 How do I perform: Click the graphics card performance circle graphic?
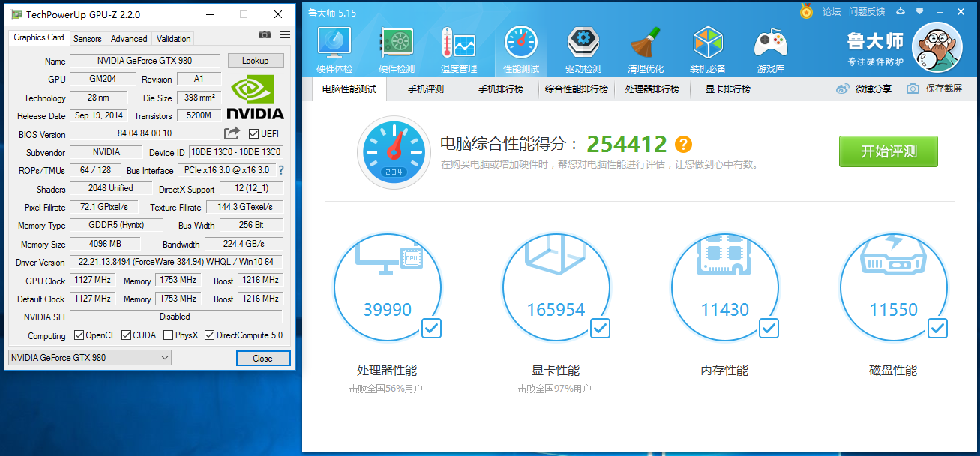(x=556, y=286)
